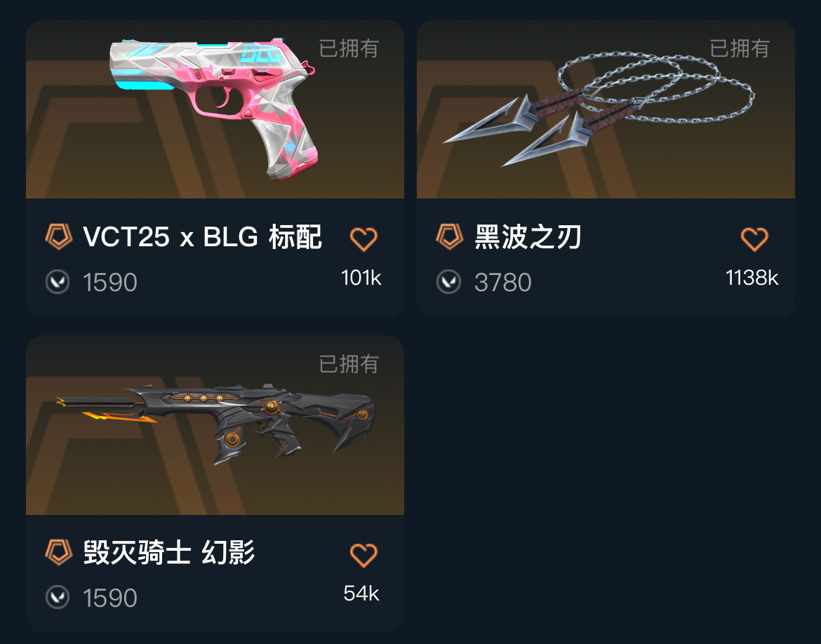Click the tier badge beside 毁灭骑士 幻影
Screen dimensions: 821x644
pyautogui.click(x=59, y=552)
